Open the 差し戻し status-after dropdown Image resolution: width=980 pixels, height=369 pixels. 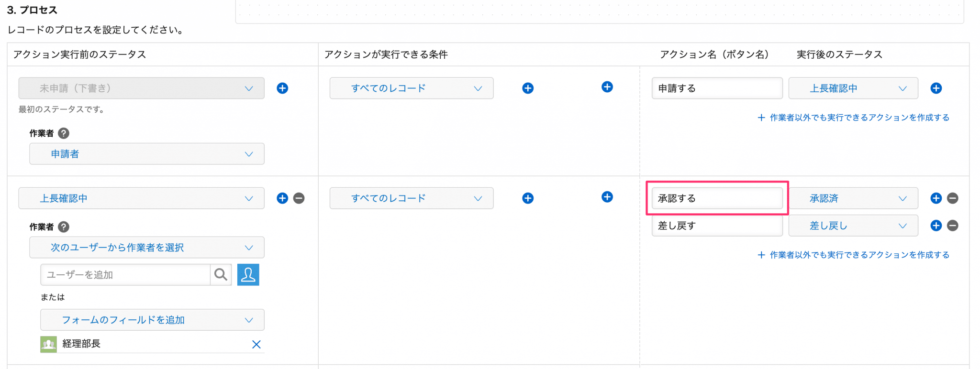point(853,226)
